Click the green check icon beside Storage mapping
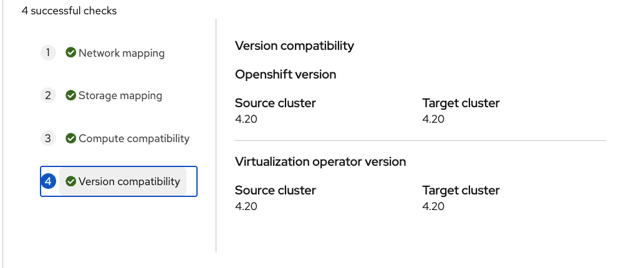The width and height of the screenshot is (644, 268). [71, 95]
